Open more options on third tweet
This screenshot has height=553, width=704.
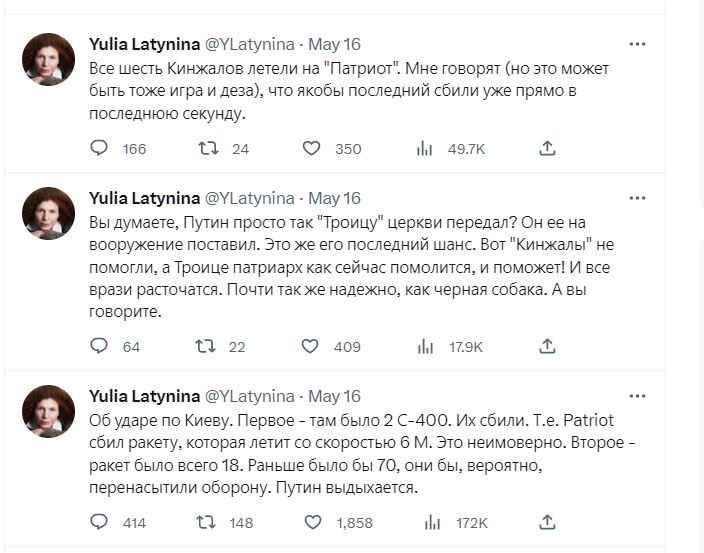(637, 396)
